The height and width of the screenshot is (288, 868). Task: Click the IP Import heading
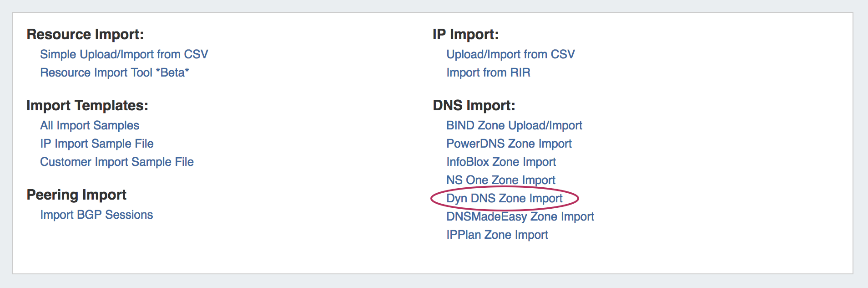[x=465, y=34]
